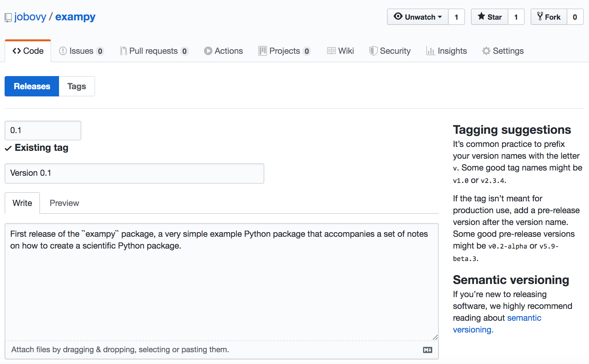Image resolution: width=589 pixels, height=364 pixels.
Task: Go to the Actions tab
Action: tap(223, 51)
